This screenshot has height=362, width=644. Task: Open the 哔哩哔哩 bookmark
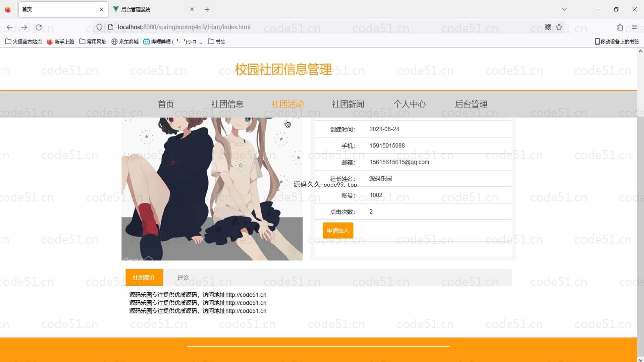click(x=173, y=42)
